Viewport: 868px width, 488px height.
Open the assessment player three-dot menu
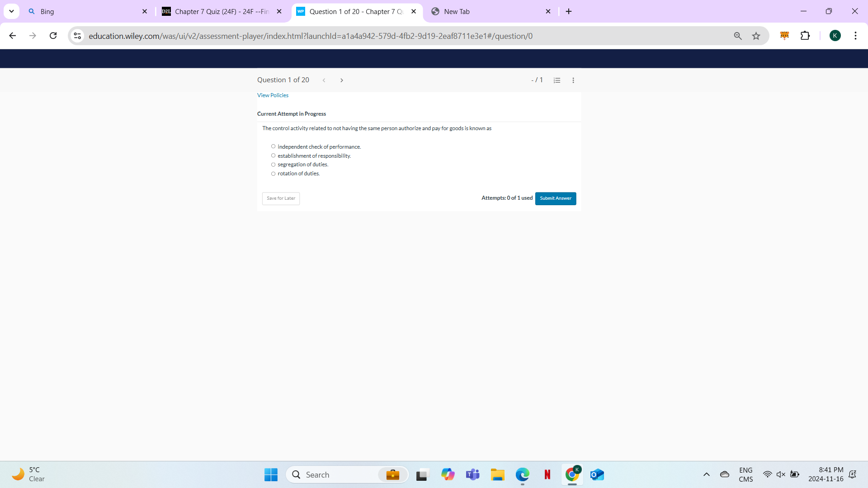573,80
